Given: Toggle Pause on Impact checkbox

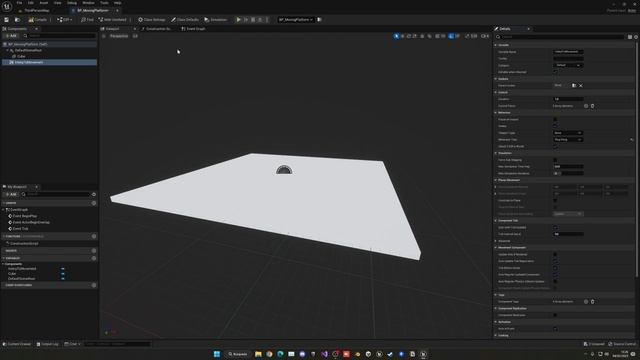Looking at the screenshot, I should tap(555, 119).
